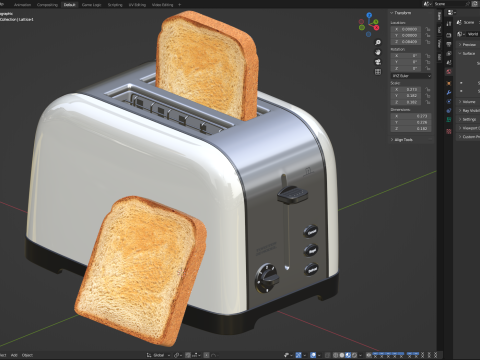Viewport: 480px width, 360px height.
Task: Edit the Location Y field
Action: coord(406,35)
